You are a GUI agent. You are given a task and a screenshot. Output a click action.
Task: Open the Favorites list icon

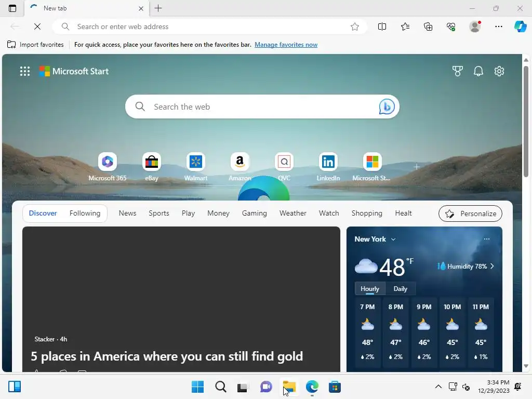[x=405, y=26]
